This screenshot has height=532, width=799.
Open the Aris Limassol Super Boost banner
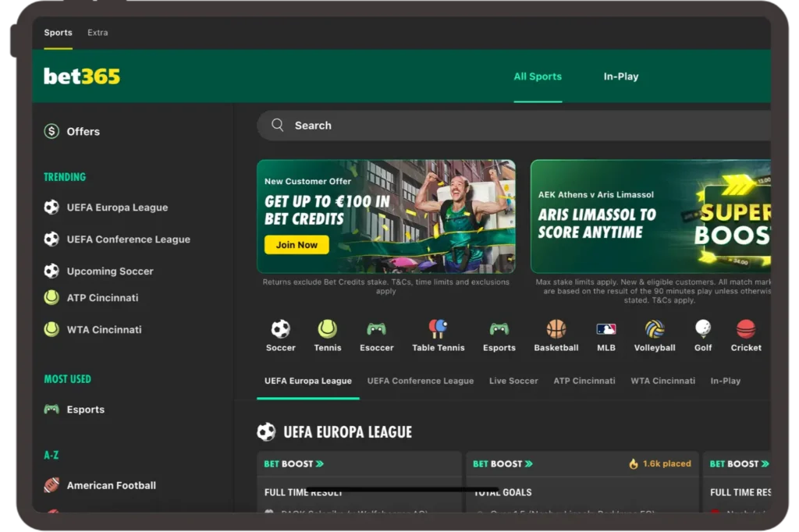pyautogui.click(x=651, y=217)
